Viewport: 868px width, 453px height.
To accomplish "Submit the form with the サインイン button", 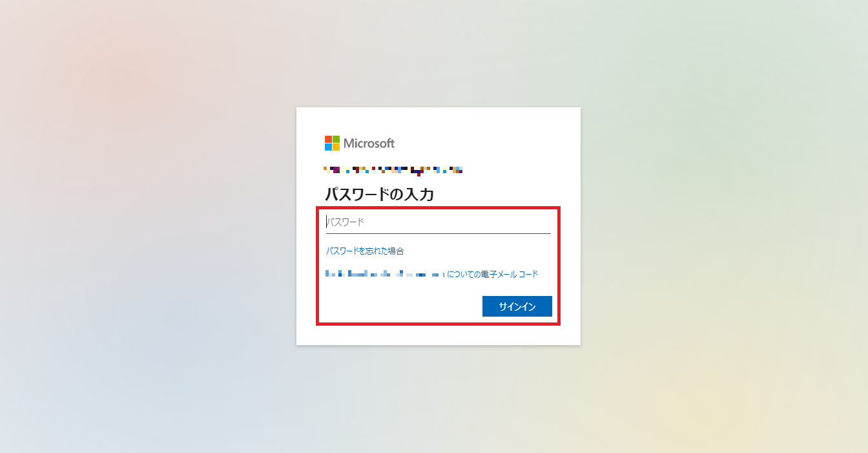I will pyautogui.click(x=517, y=306).
